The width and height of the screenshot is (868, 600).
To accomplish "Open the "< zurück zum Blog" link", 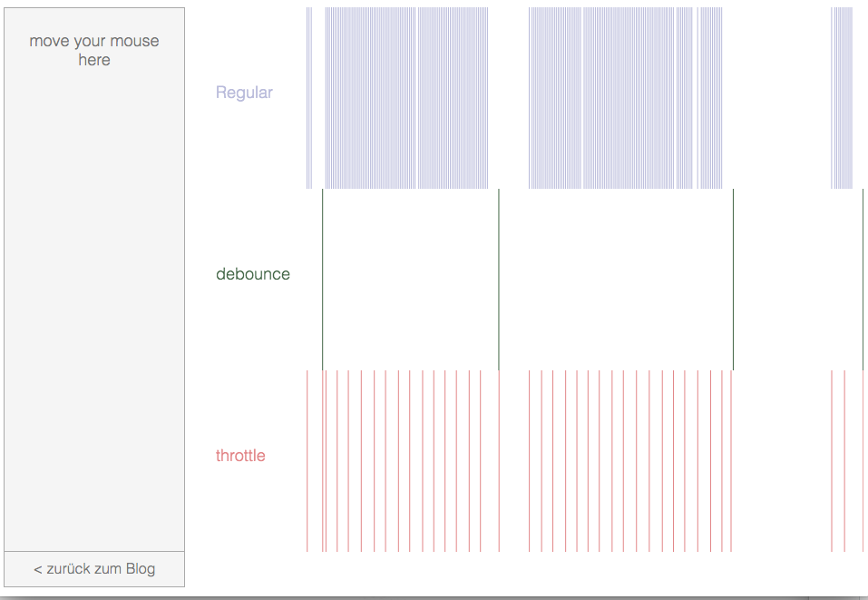I will coord(94,569).
